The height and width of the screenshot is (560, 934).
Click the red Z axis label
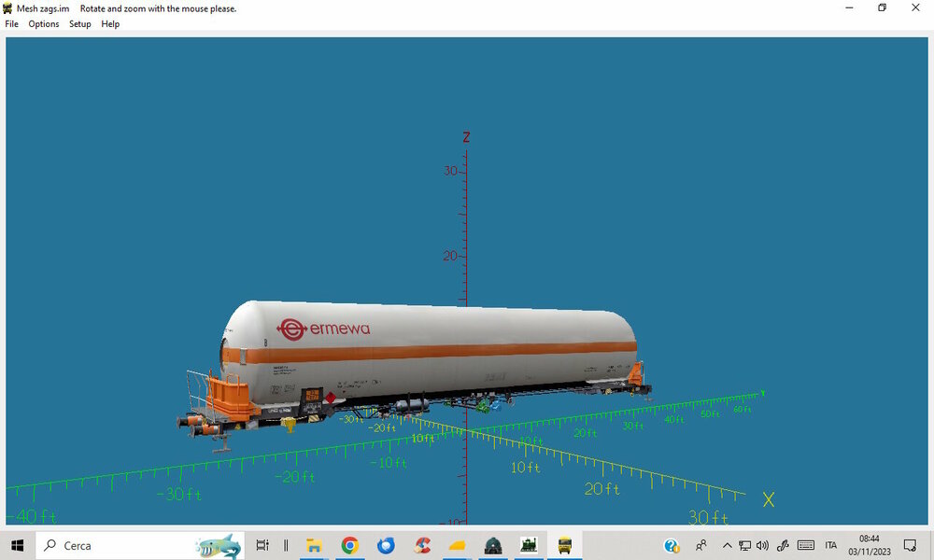tap(466, 137)
